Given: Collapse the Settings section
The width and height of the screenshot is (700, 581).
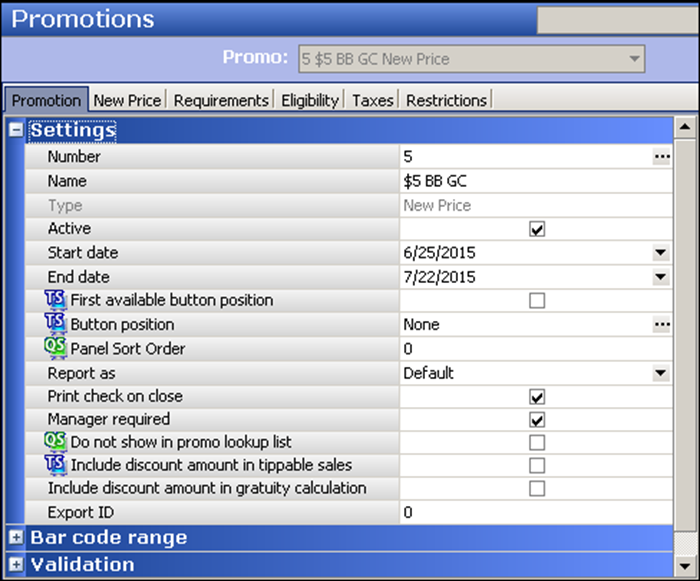Looking at the screenshot, I should pyautogui.click(x=16, y=130).
